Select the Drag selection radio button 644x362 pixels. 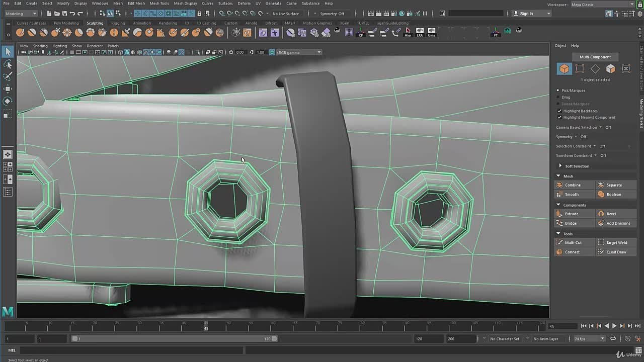click(558, 97)
